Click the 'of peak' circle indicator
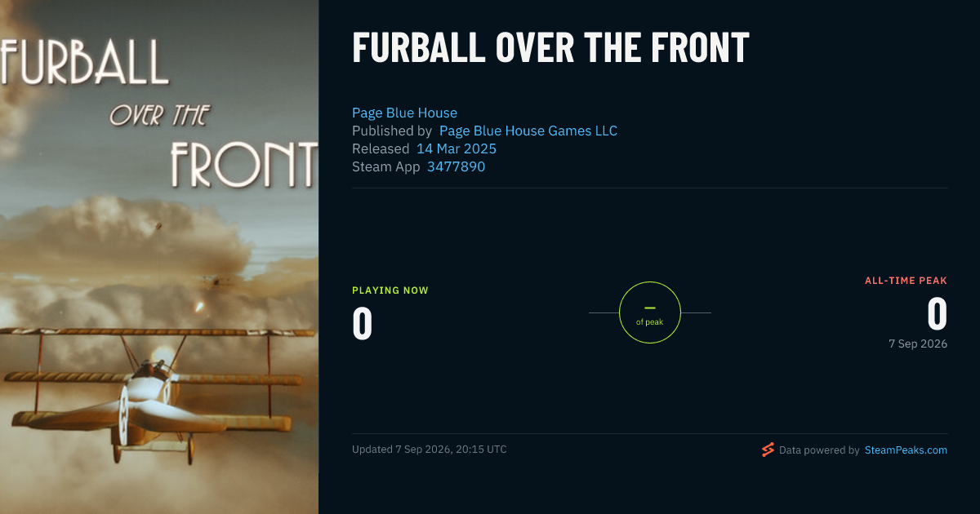 pyautogui.click(x=650, y=312)
